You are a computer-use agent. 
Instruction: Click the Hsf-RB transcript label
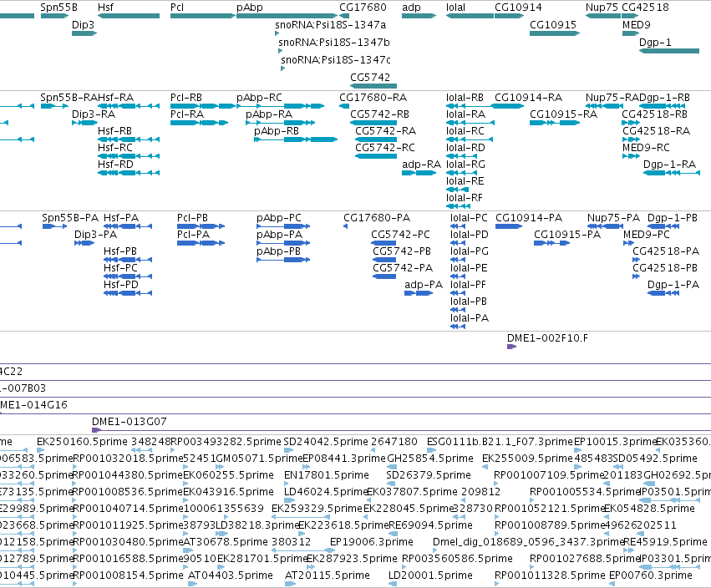[x=114, y=131]
